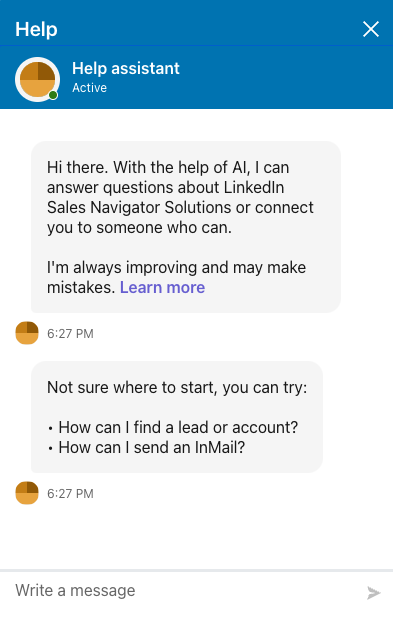393x642 pixels.
Task: Click the Help assistant name label
Action: [126, 68]
